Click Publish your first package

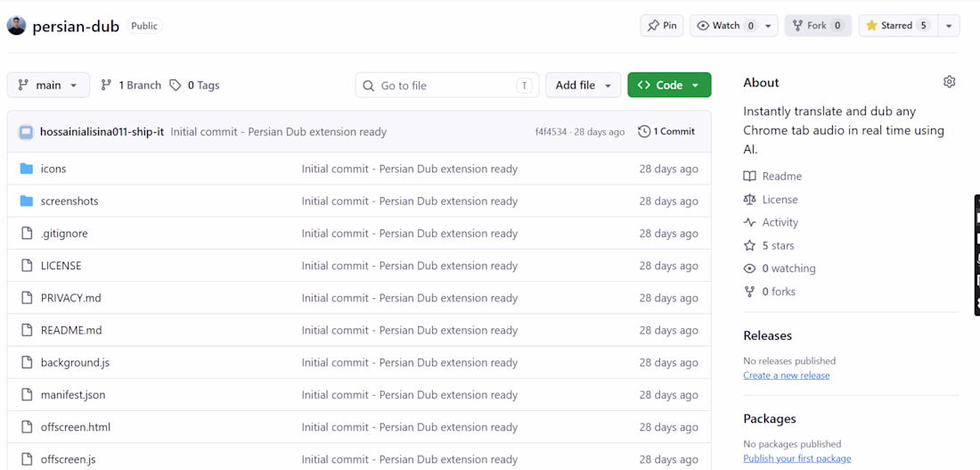(x=796, y=458)
